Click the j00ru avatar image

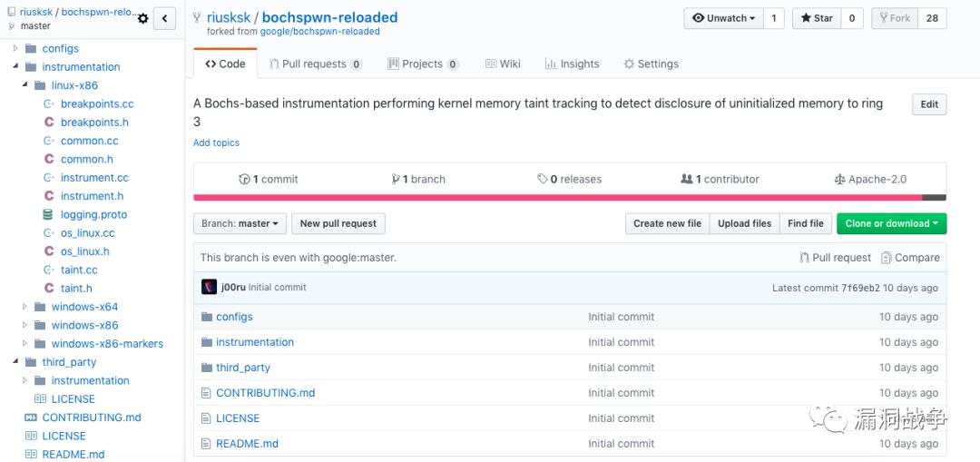click(x=209, y=287)
